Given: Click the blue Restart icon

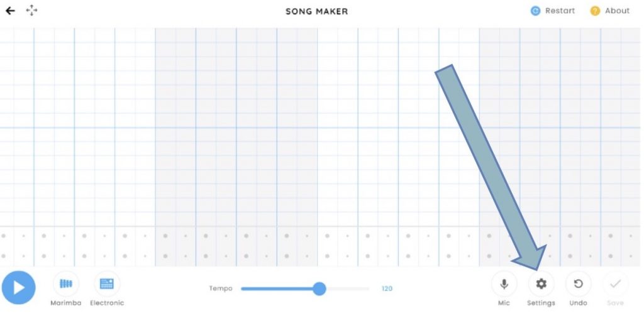Looking at the screenshot, I should pos(535,11).
